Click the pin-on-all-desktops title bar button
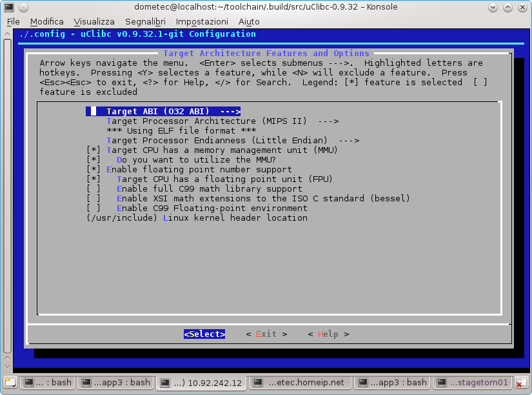532x395 pixels. [x=24, y=7]
